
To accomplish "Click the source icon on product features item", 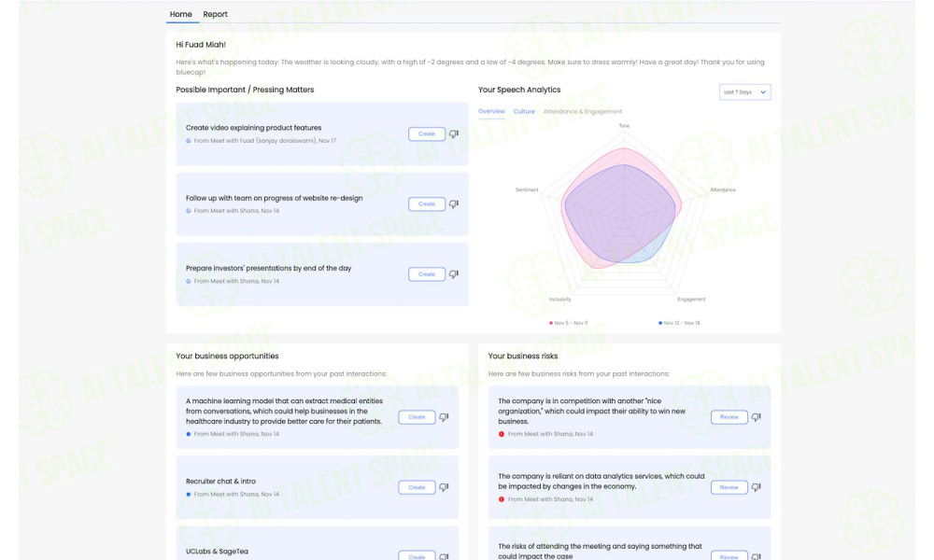I will (x=189, y=141).
